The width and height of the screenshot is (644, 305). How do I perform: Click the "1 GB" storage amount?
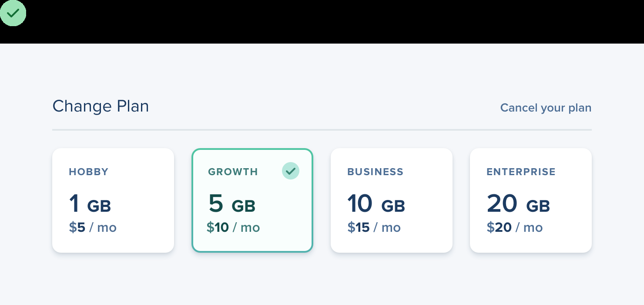pos(90,204)
